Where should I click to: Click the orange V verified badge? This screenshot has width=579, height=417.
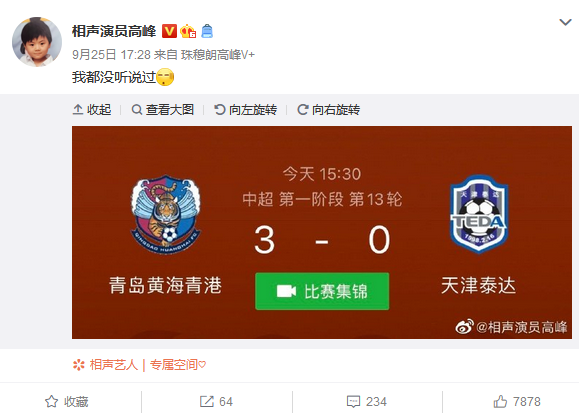point(169,31)
